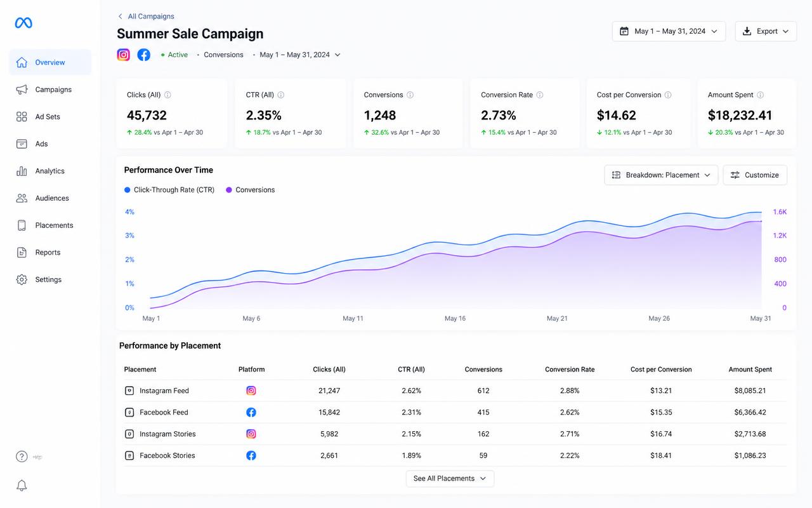Open the date range picker button

click(669, 31)
